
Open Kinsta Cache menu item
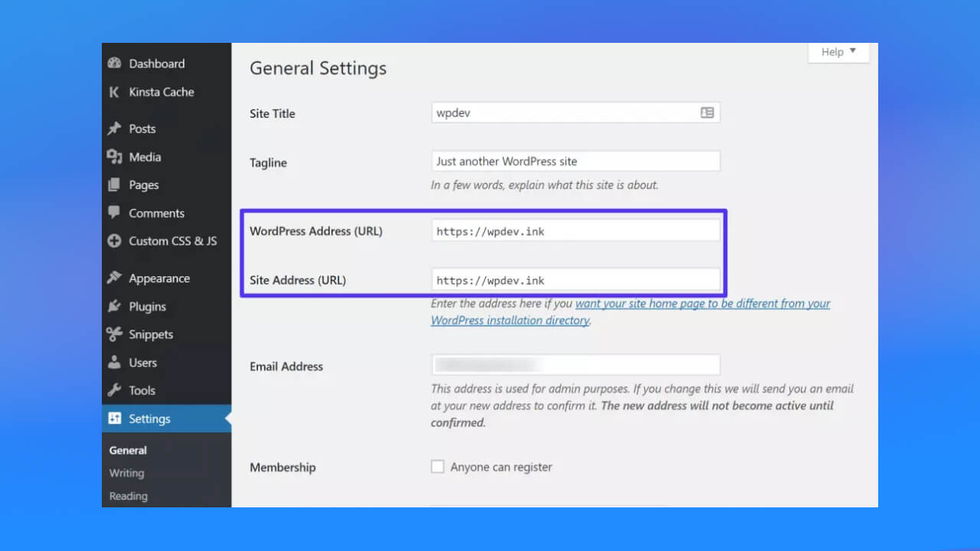click(162, 92)
